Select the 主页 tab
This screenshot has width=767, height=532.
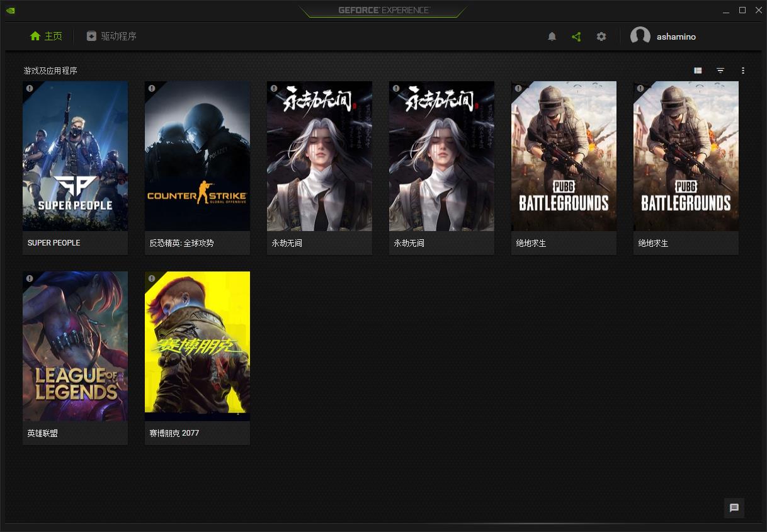pyautogui.click(x=52, y=36)
